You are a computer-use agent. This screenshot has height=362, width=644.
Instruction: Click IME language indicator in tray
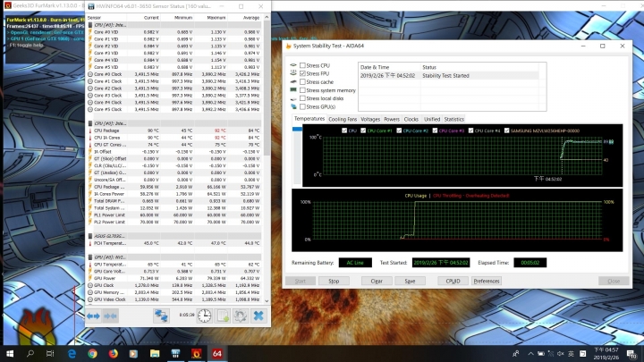[571, 353]
